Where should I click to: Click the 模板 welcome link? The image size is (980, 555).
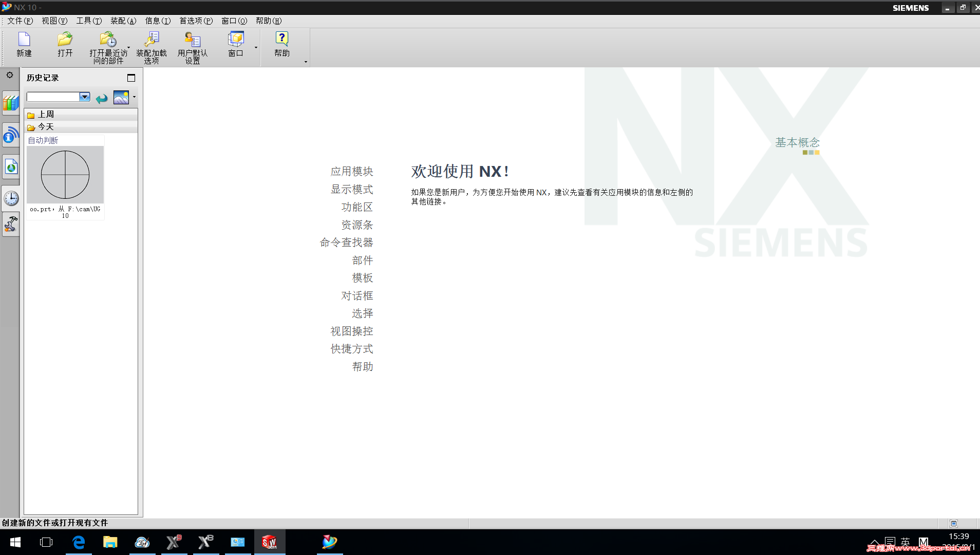coord(363,278)
